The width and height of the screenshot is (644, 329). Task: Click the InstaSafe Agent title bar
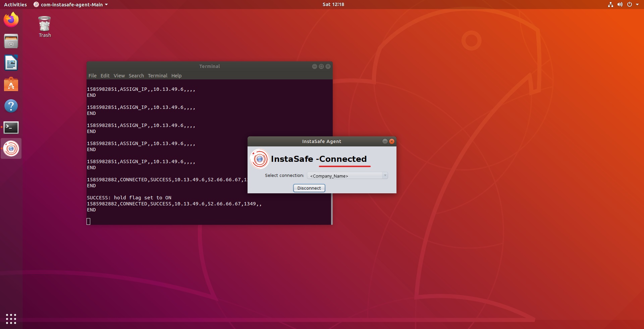click(x=322, y=141)
